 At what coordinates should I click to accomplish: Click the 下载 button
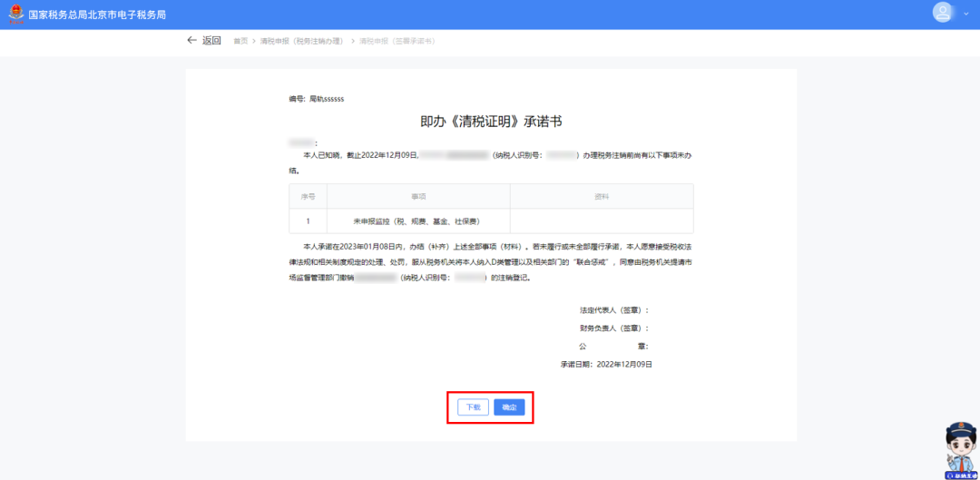point(474,407)
